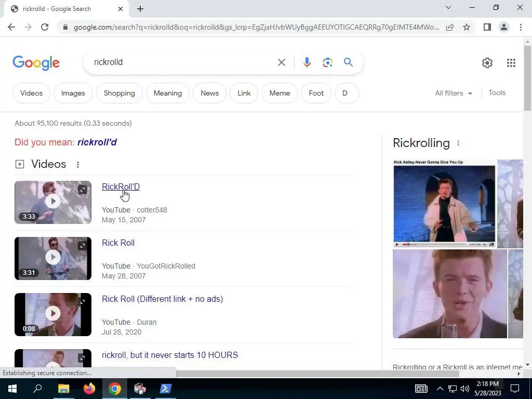Start voice search with the microphone
This screenshot has width=532, height=399.
[x=307, y=62]
